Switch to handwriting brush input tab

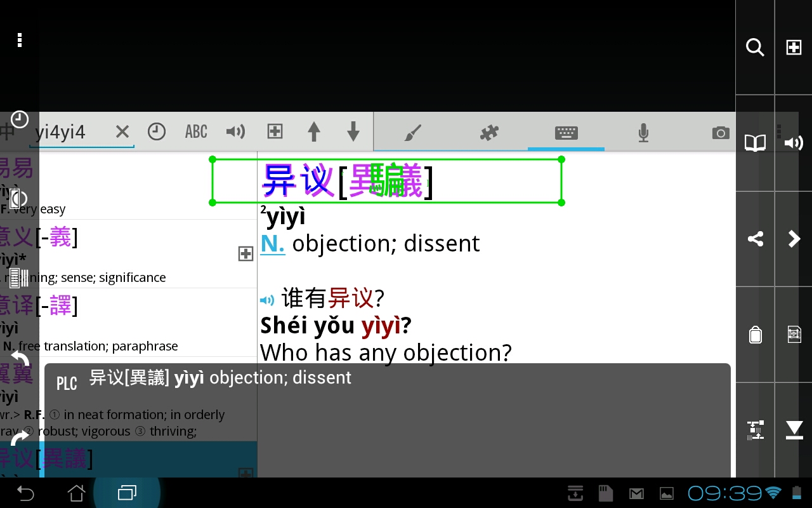pyautogui.click(x=412, y=132)
